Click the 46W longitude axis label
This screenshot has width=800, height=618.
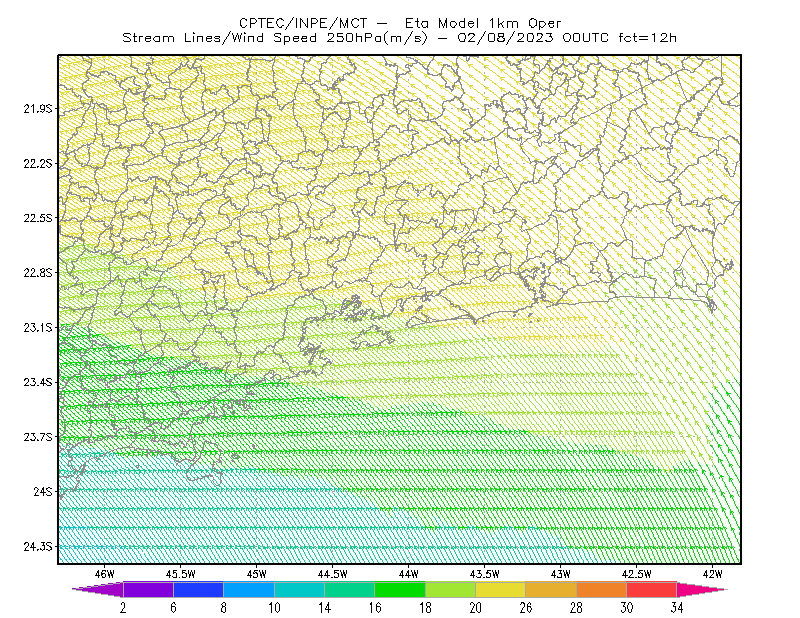coord(105,574)
